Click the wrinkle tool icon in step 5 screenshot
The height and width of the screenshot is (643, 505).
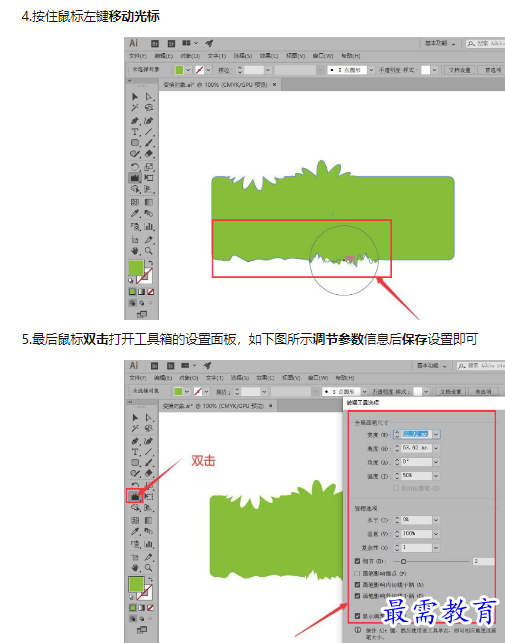pyautogui.click(x=135, y=497)
